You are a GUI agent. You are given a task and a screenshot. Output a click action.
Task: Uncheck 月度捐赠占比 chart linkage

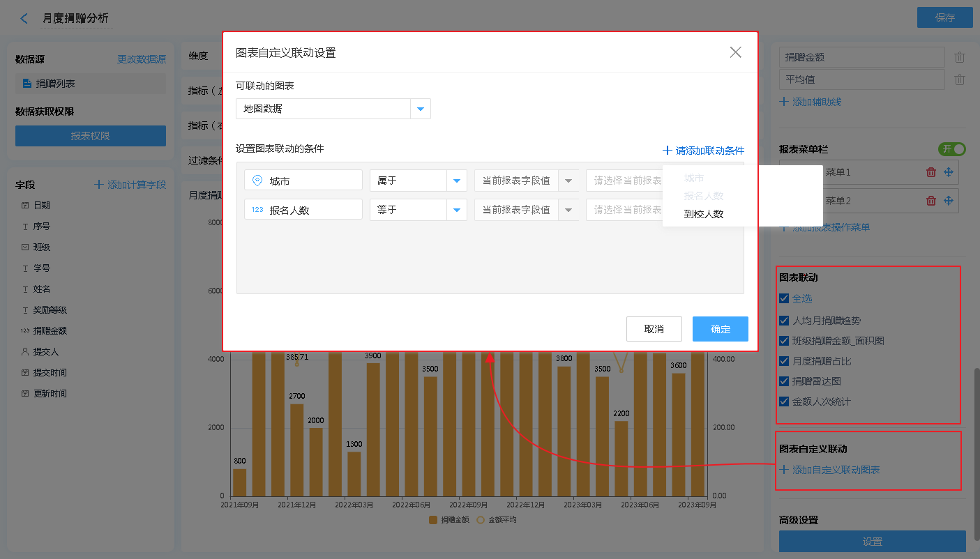point(785,361)
